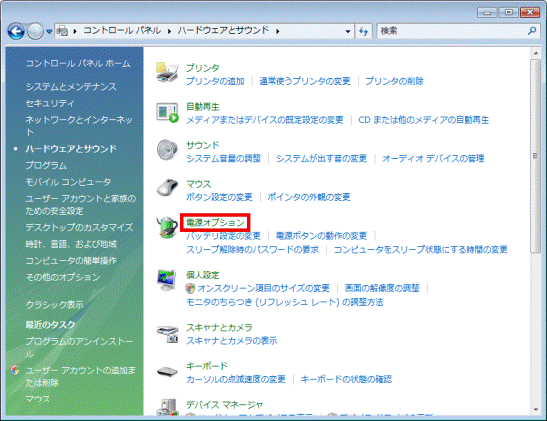The height and width of the screenshot is (421, 547).
Task: Click プリンタの削除 link
Action: coord(394,81)
